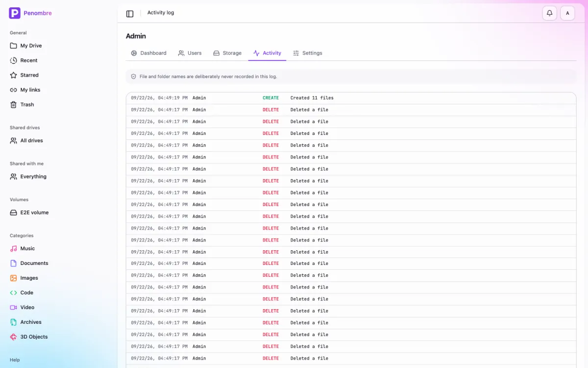This screenshot has height=368, width=588.
Task: Click the Trash bin icon
Action: (x=14, y=105)
